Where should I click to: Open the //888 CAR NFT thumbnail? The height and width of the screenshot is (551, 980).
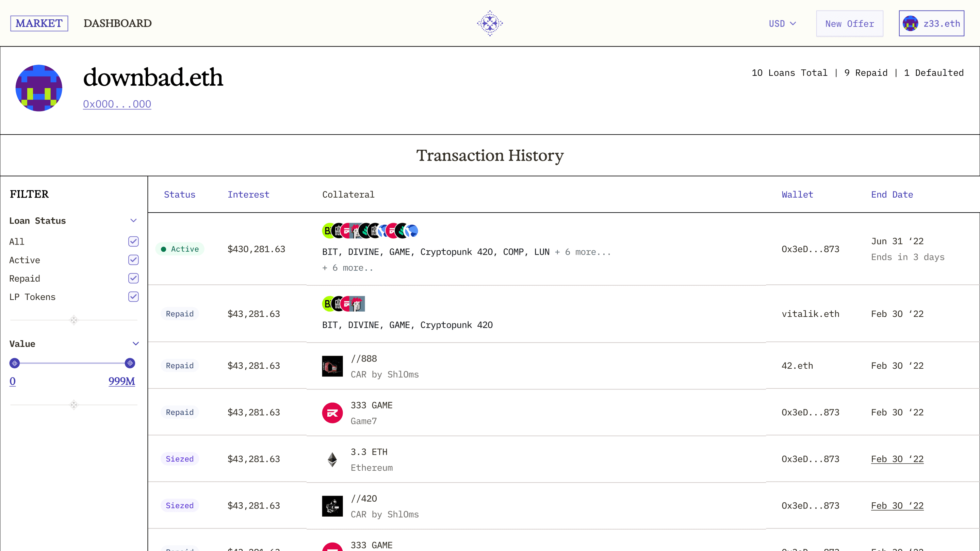tap(332, 366)
